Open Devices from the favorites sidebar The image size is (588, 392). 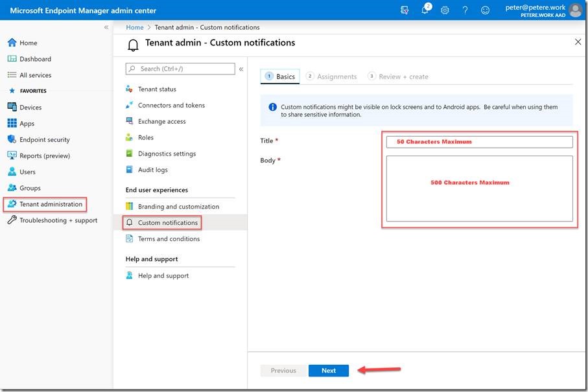coord(30,108)
